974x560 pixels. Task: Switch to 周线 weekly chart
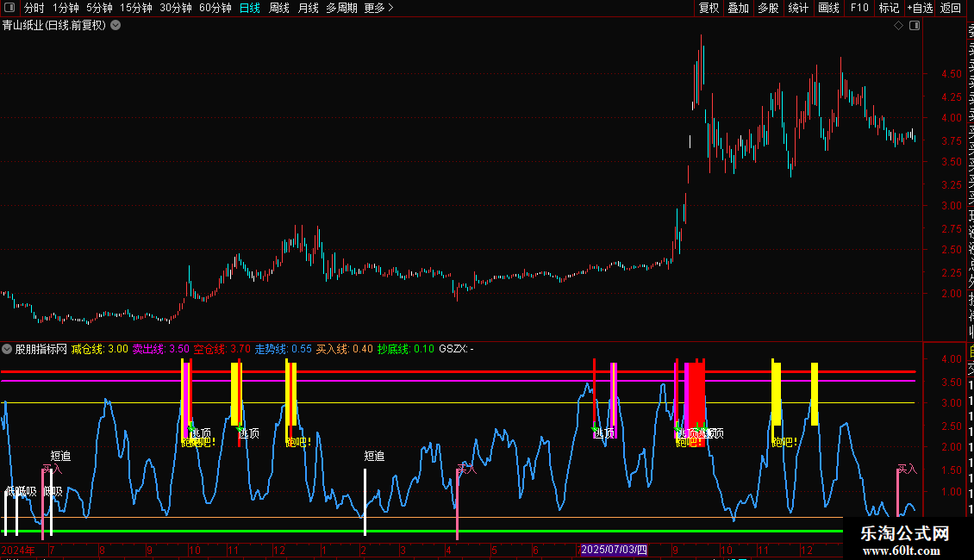click(279, 8)
